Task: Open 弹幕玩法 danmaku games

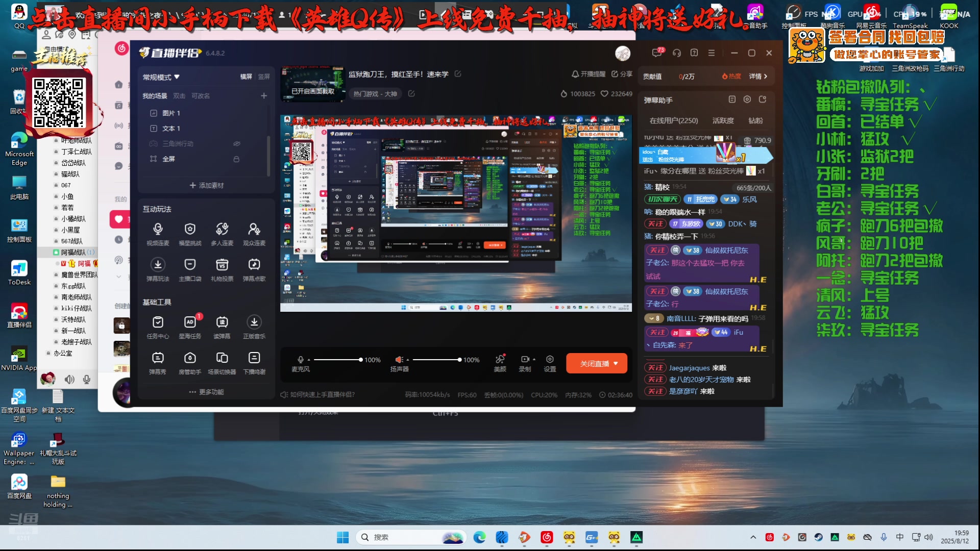Action: pyautogui.click(x=158, y=269)
